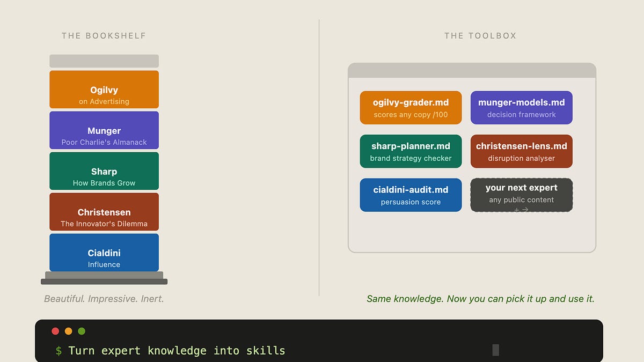Click the red terminal window dot

point(55,331)
